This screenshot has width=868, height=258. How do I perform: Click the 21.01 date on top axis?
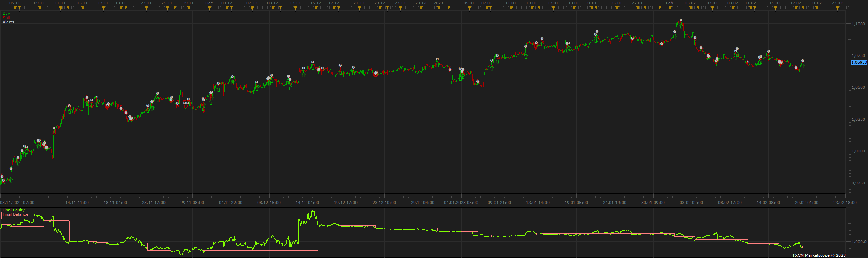pyautogui.click(x=591, y=3)
